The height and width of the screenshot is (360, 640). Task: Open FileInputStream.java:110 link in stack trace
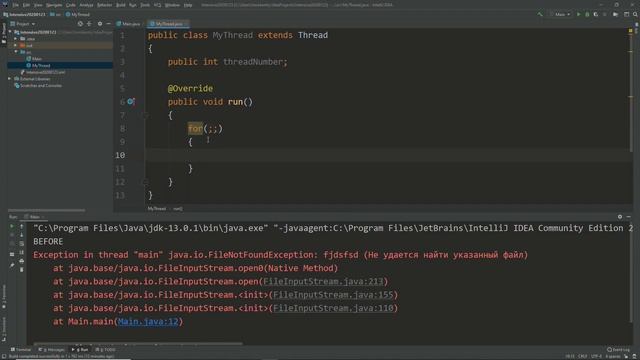(x=333, y=308)
